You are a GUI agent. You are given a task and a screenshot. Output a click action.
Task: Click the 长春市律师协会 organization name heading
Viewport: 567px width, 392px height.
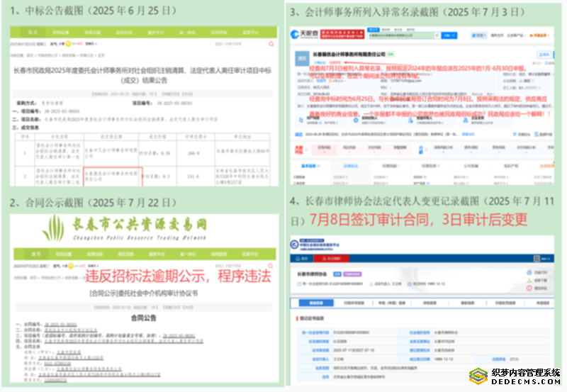(310, 274)
